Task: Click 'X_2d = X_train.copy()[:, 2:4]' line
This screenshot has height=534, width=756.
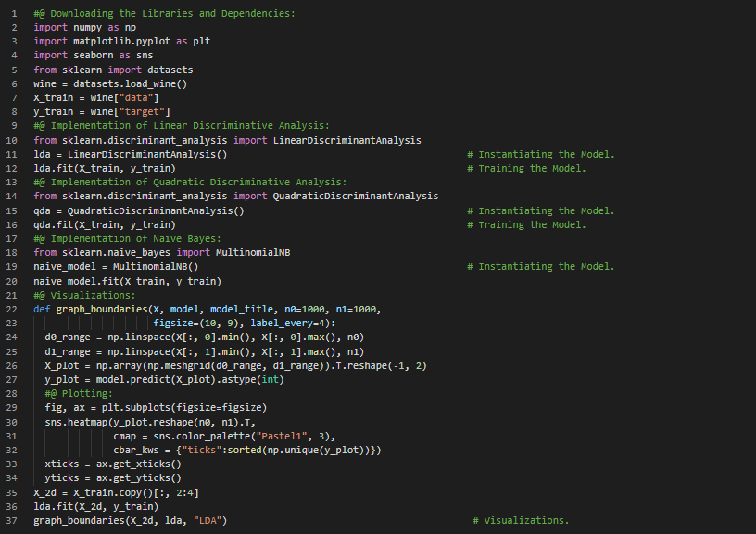Action: point(116,492)
